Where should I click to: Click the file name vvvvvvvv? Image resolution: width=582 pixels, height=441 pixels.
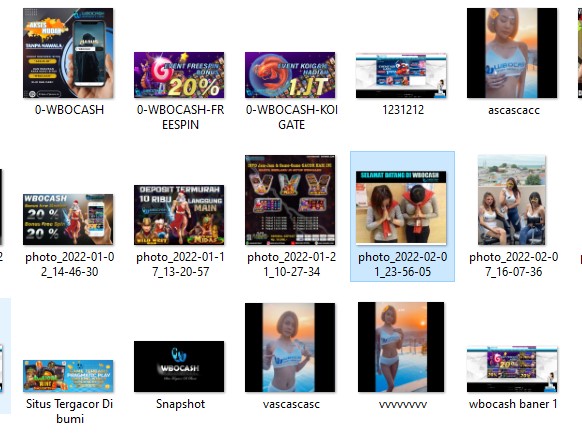403,405
